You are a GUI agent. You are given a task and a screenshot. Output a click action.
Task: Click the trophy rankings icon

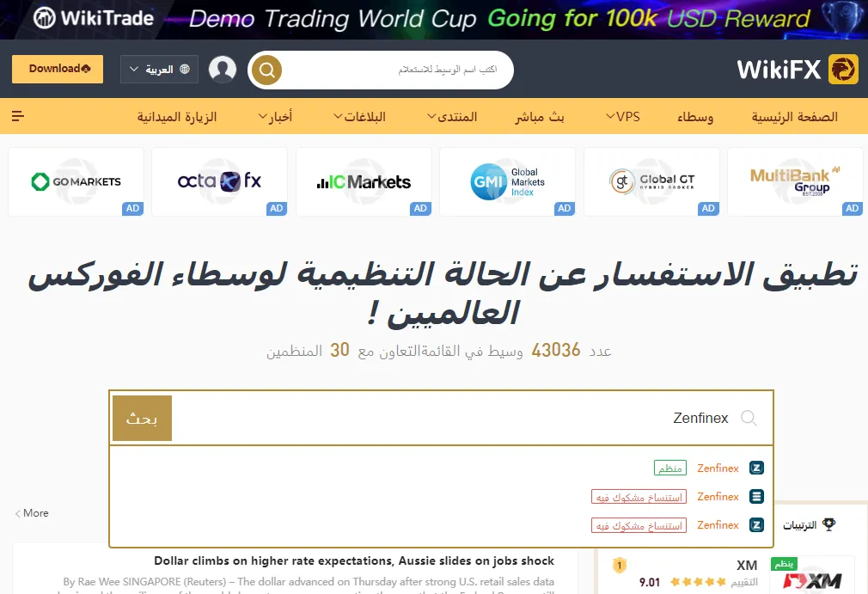pos(828,524)
